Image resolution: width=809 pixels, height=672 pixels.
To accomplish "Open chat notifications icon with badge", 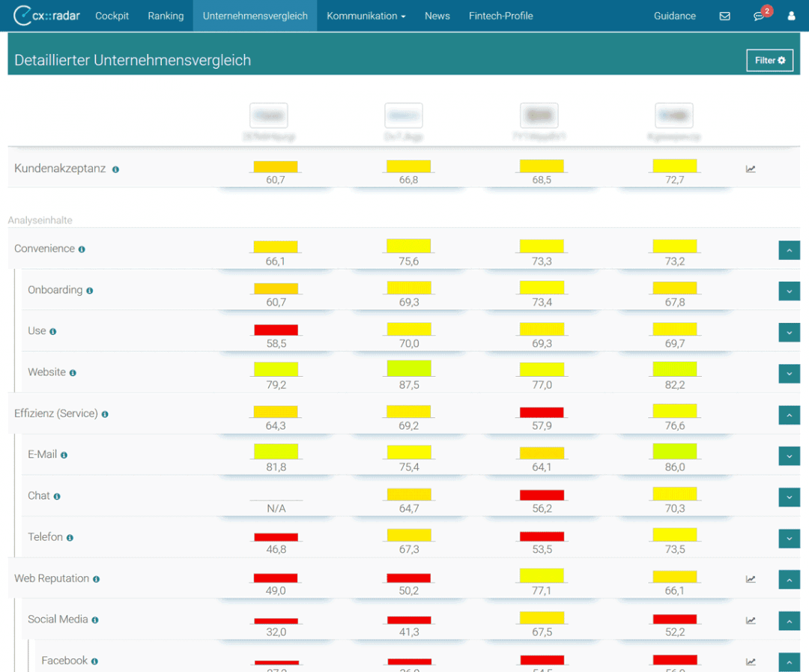I will pos(759,16).
